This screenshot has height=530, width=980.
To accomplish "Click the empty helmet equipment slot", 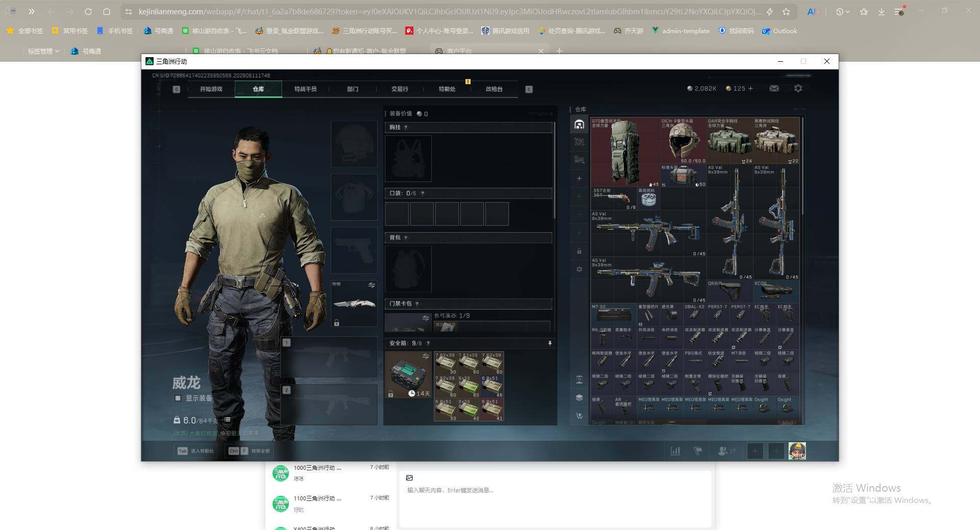I will pos(354,144).
